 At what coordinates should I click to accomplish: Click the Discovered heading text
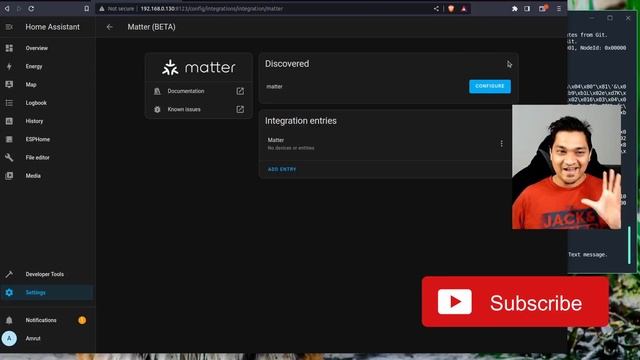point(287,64)
